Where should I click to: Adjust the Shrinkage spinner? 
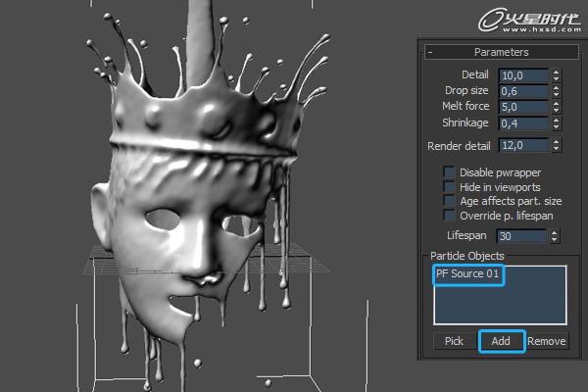click(x=556, y=124)
